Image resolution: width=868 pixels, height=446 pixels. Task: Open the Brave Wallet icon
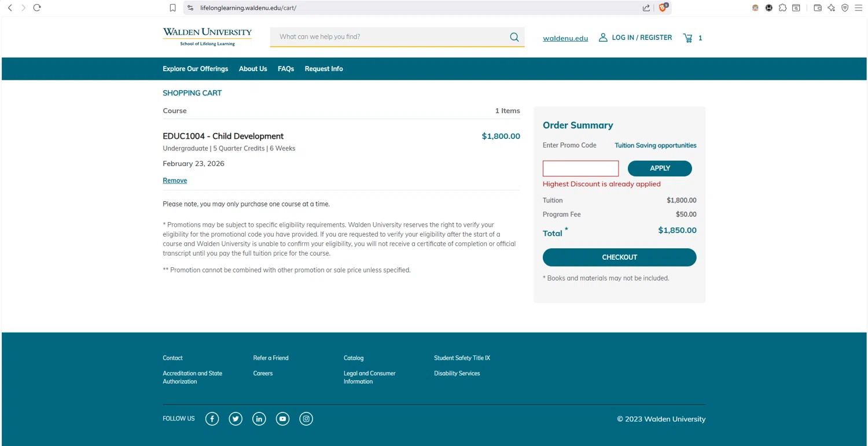[818, 8]
